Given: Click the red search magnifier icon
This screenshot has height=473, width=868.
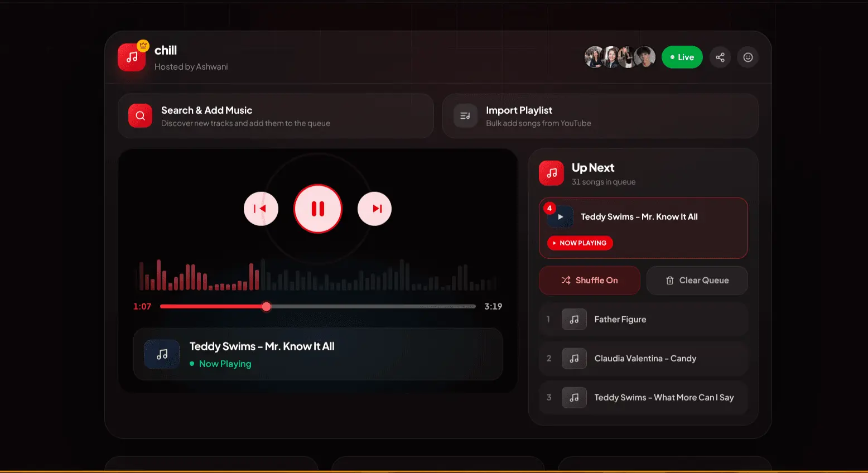Looking at the screenshot, I should click(x=140, y=116).
